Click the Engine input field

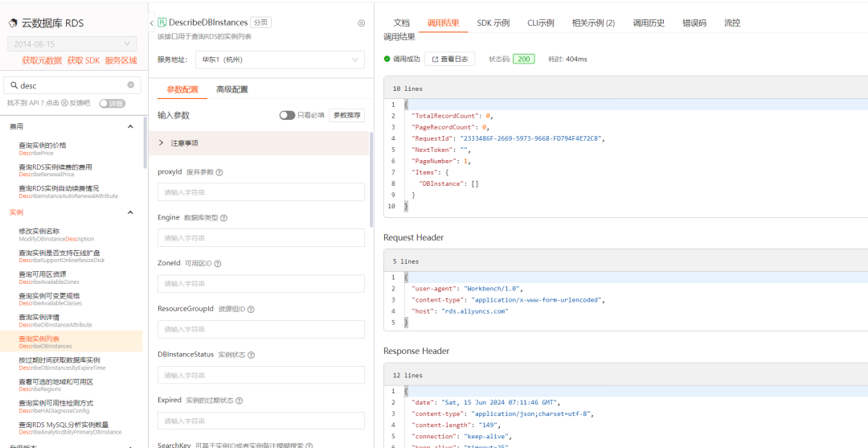click(260, 237)
